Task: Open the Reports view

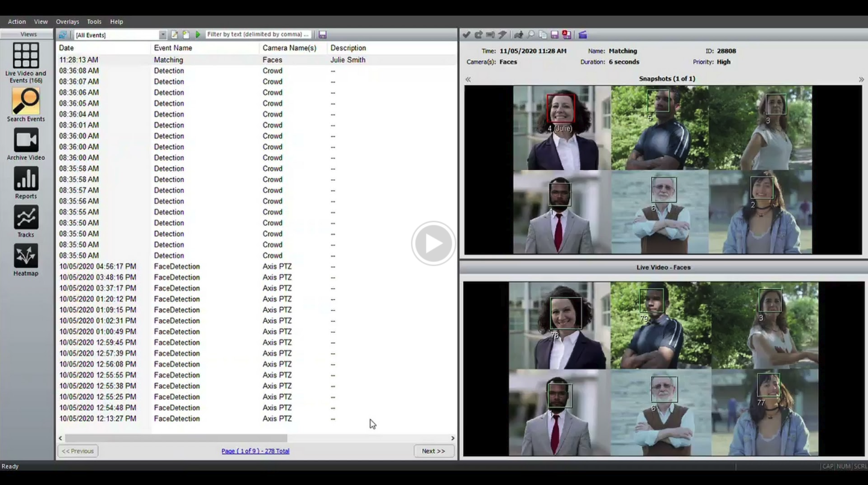Action: [x=26, y=182]
